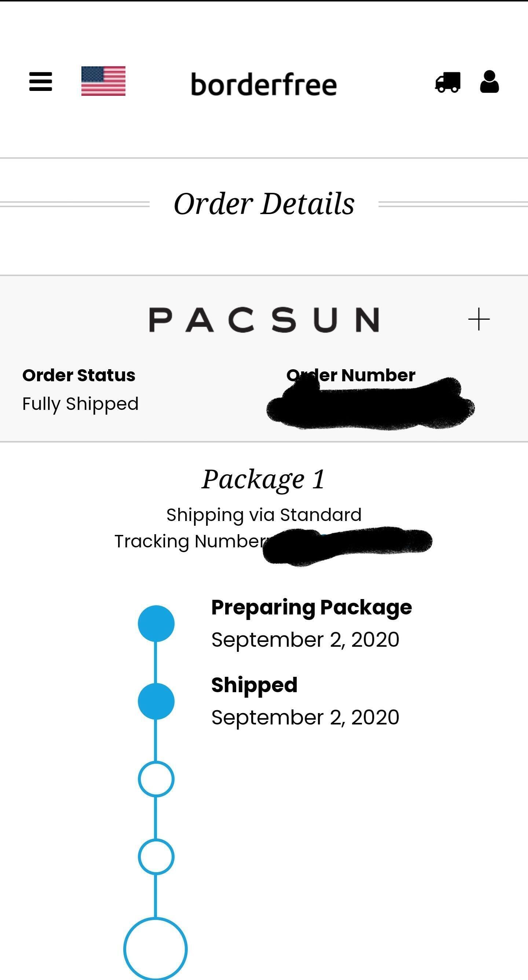The width and height of the screenshot is (528, 980).
Task: Click the Shipped step label
Action: [x=254, y=685]
